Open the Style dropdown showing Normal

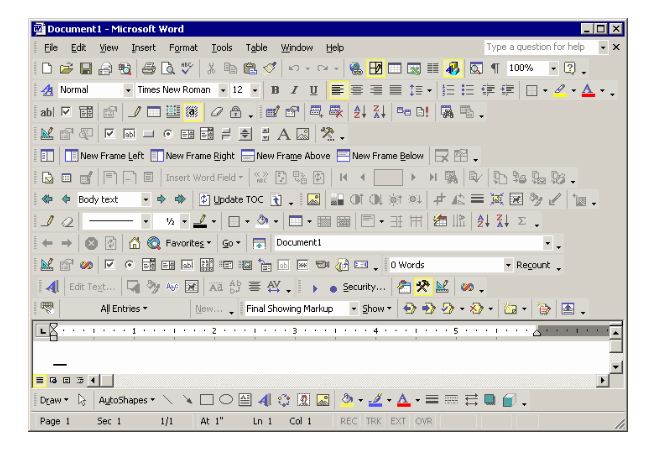point(127,91)
